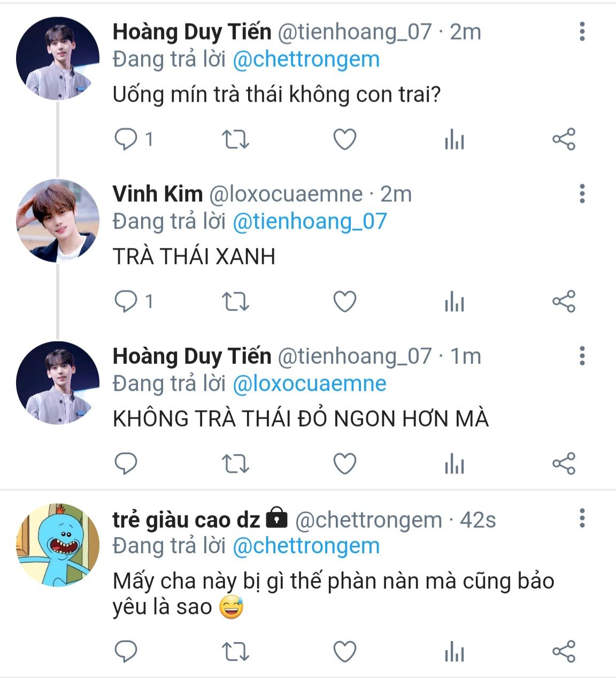Viewport: 616px width, 678px height.
Task: Share the 'Uống mín trà thái' tweet
Action: click(564, 140)
